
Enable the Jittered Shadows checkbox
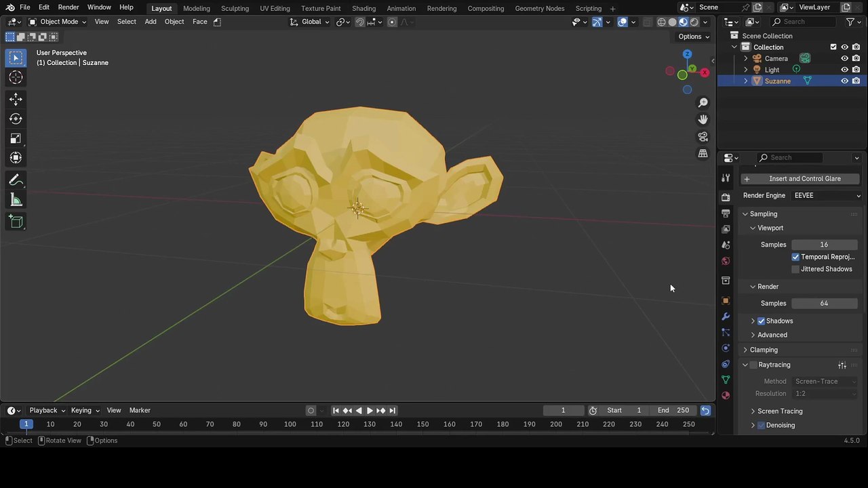pos(795,269)
